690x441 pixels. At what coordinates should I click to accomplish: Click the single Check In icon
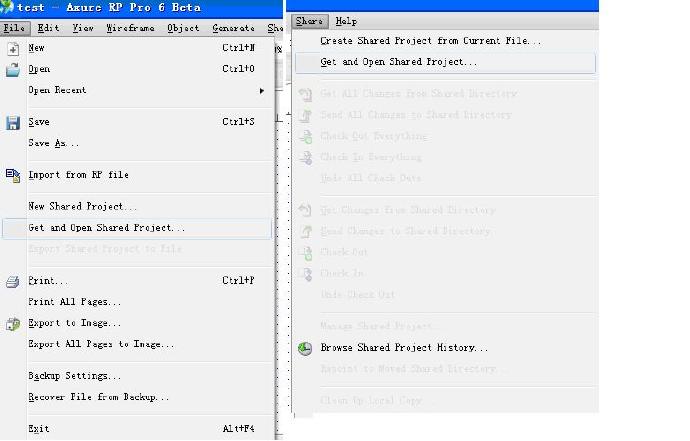(306, 274)
